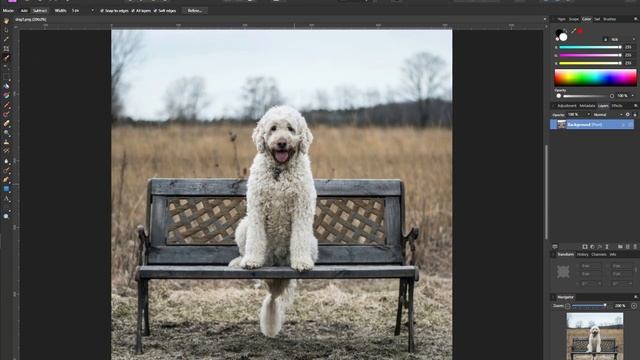
Task: Click the Navigator 200% zoom field
Action: pos(620,306)
